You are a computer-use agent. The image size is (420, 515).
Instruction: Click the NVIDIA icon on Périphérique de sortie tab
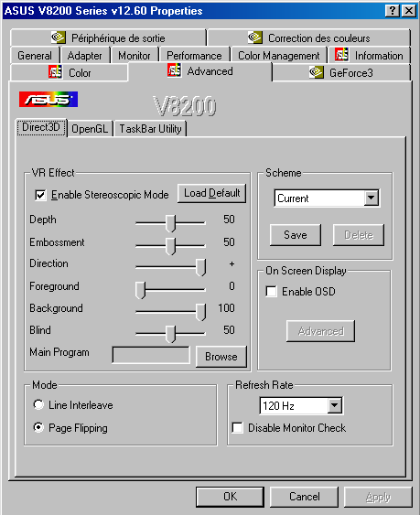[x=59, y=38]
